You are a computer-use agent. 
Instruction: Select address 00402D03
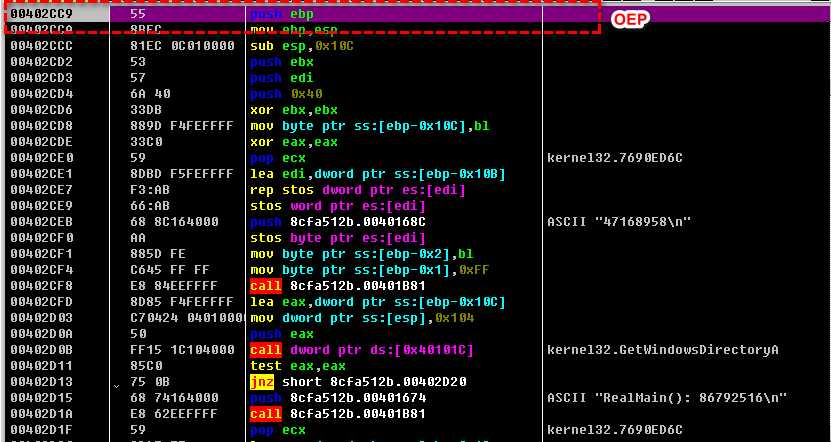tap(41, 318)
